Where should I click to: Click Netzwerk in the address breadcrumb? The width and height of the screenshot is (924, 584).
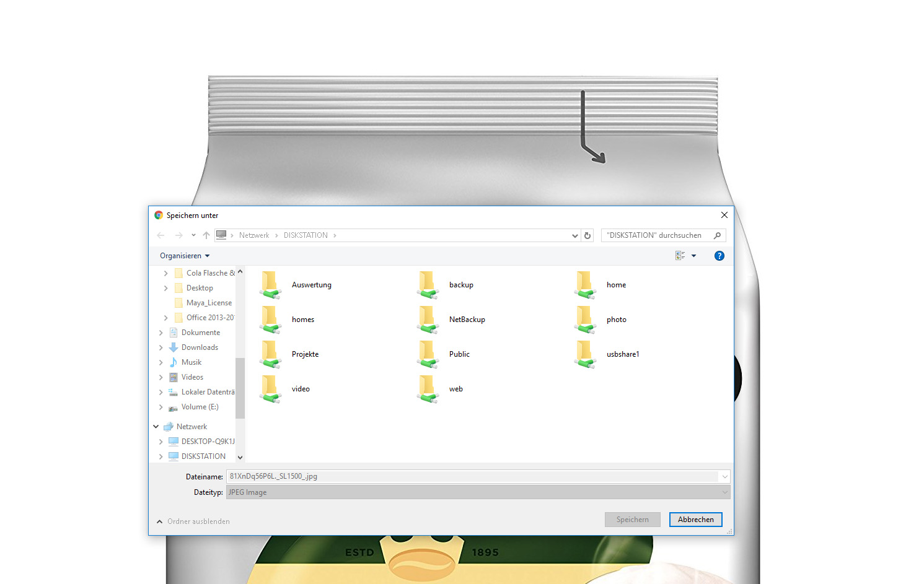[254, 235]
